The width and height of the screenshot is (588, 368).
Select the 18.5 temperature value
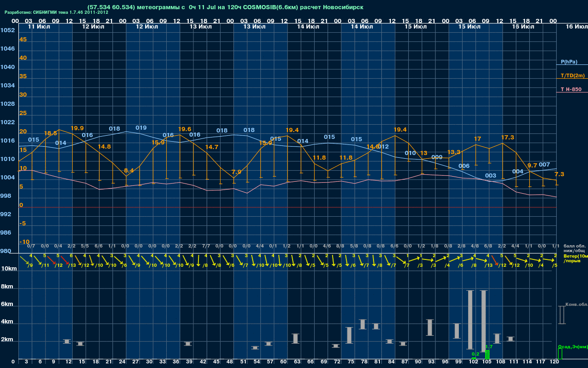[x=51, y=133]
